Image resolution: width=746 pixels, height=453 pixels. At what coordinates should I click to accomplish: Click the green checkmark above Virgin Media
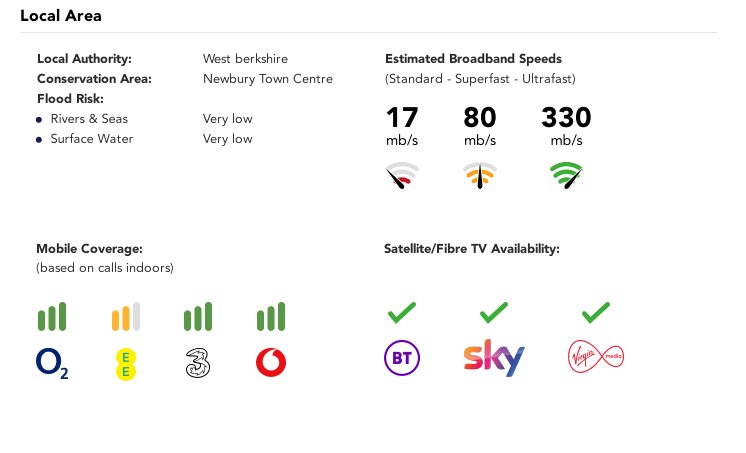[x=596, y=313]
